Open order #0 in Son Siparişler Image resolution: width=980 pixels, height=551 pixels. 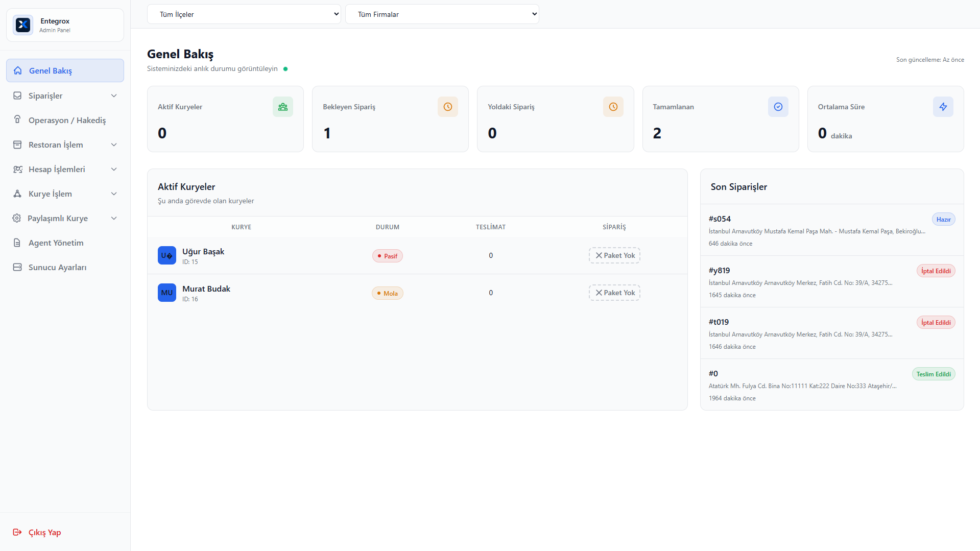[x=832, y=385]
